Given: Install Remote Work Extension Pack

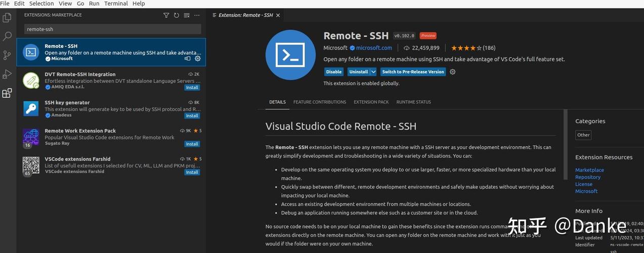Looking at the screenshot, I should coord(192,144).
